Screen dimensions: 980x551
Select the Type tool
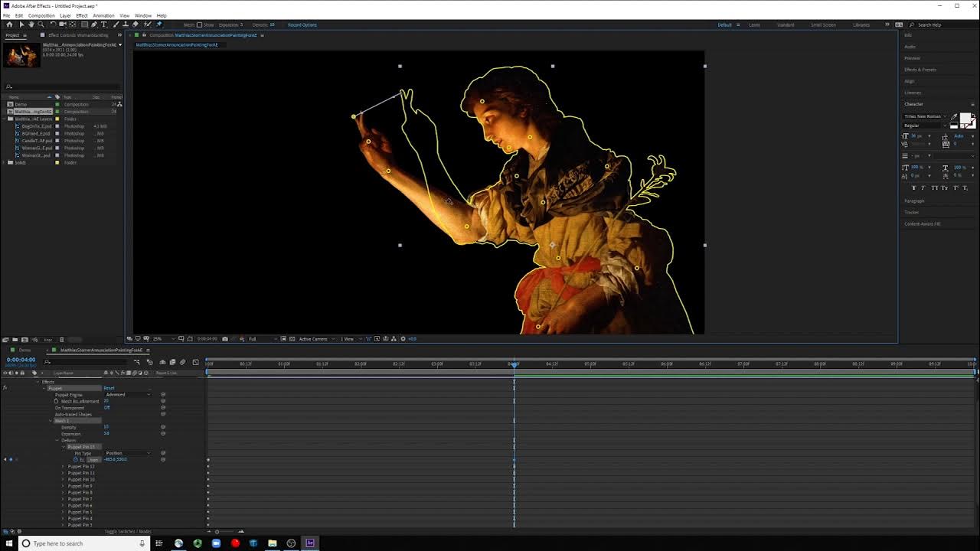click(104, 24)
